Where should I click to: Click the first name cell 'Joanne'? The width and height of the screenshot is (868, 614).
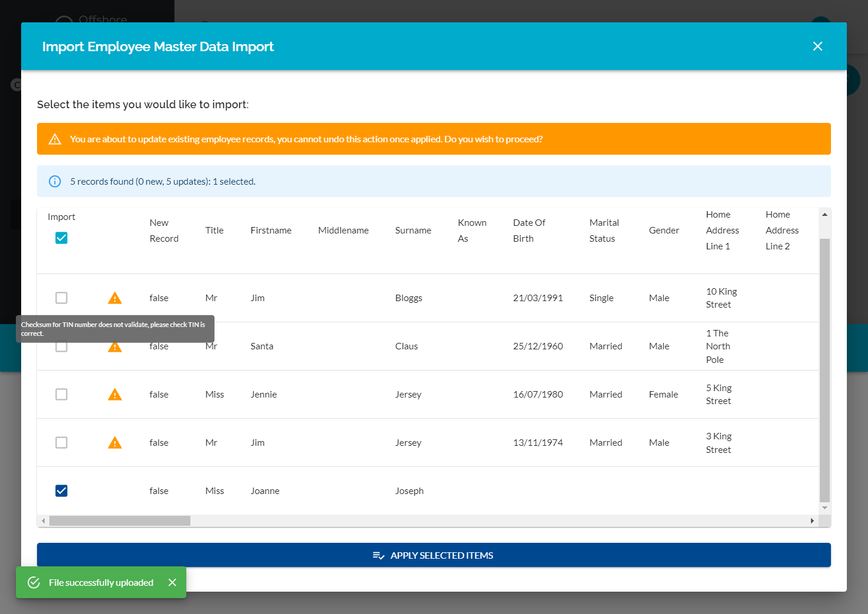(x=265, y=491)
